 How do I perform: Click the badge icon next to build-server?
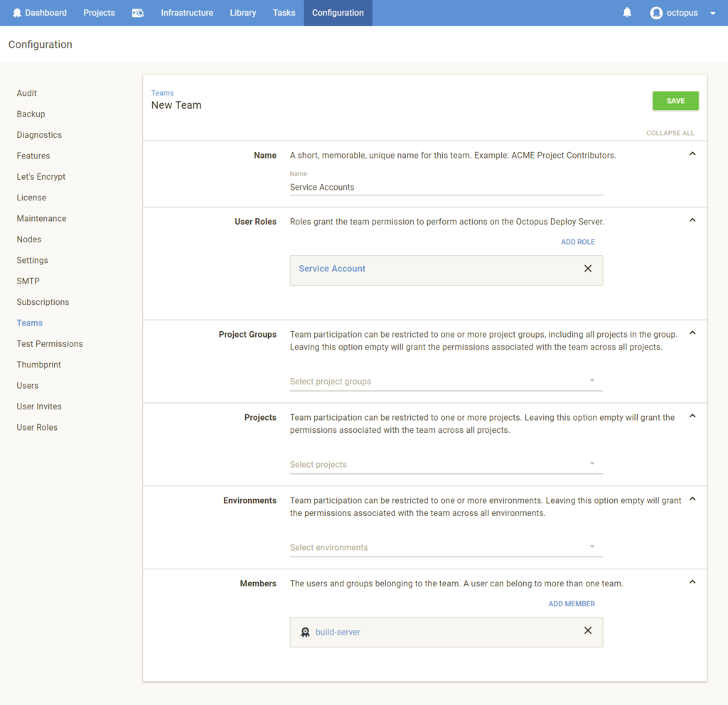305,631
